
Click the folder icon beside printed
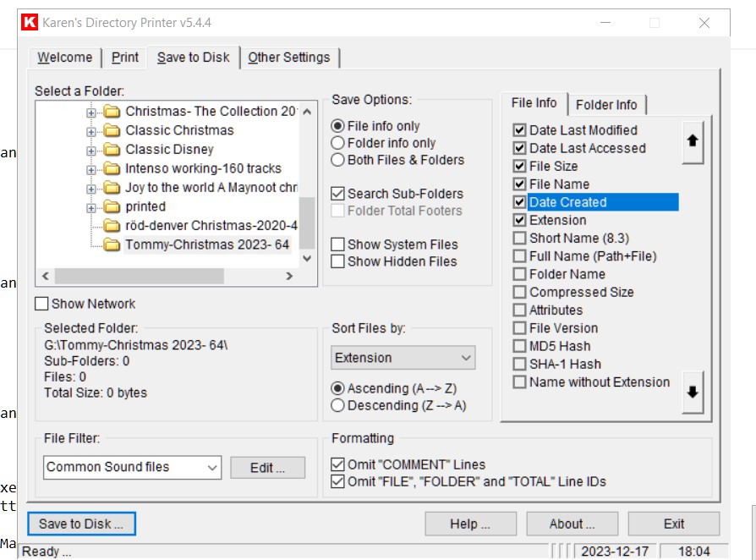[x=112, y=207]
